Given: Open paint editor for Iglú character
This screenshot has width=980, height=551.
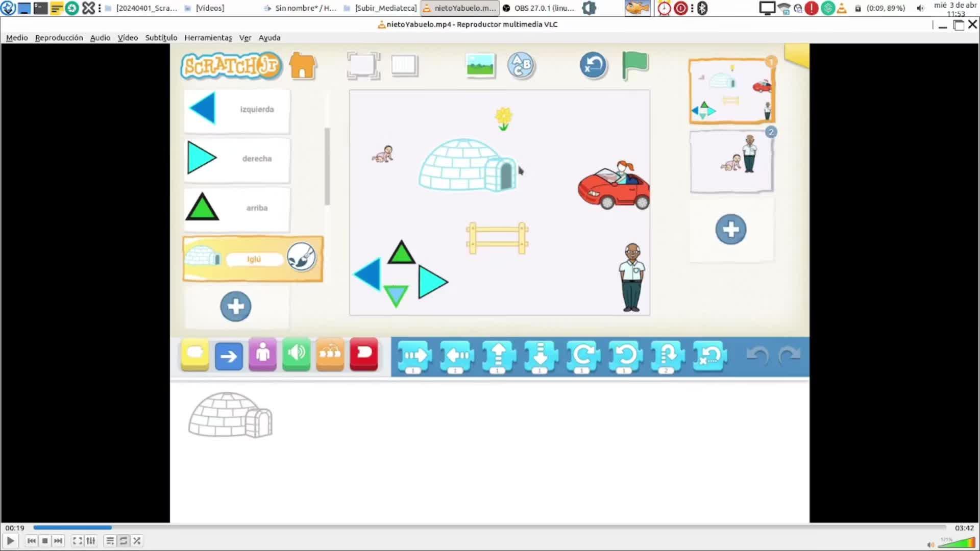Looking at the screenshot, I should [301, 257].
